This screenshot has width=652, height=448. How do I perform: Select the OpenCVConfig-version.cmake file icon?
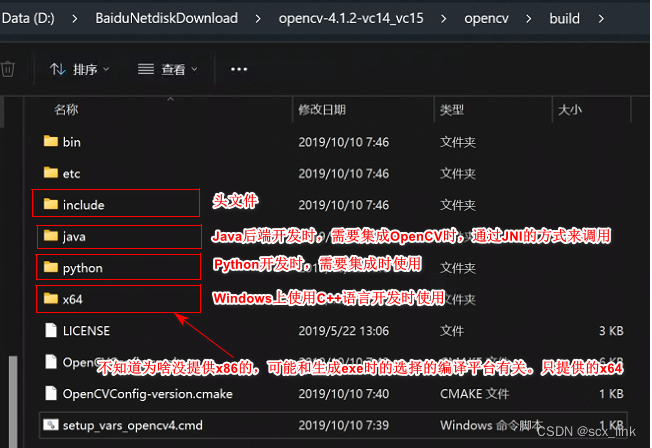51,393
